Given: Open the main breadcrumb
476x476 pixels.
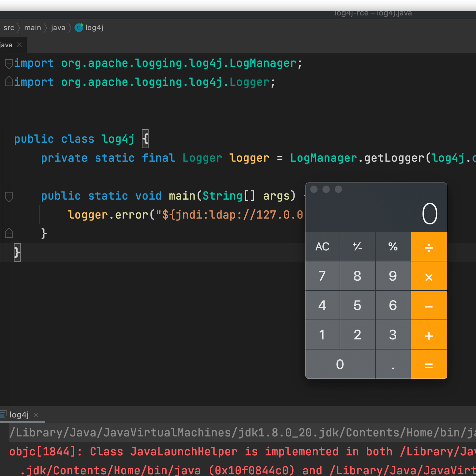Looking at the screenshot, I should coord(33,28).
